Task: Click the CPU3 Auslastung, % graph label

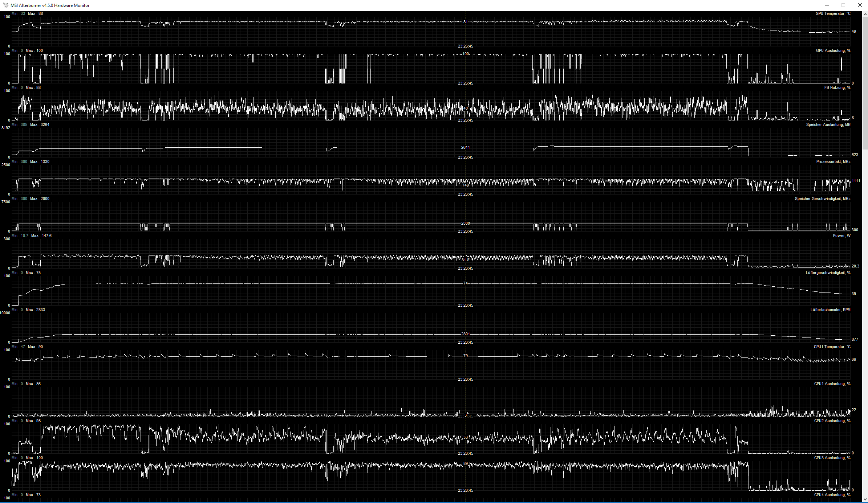Action: [x=832, y=458]
